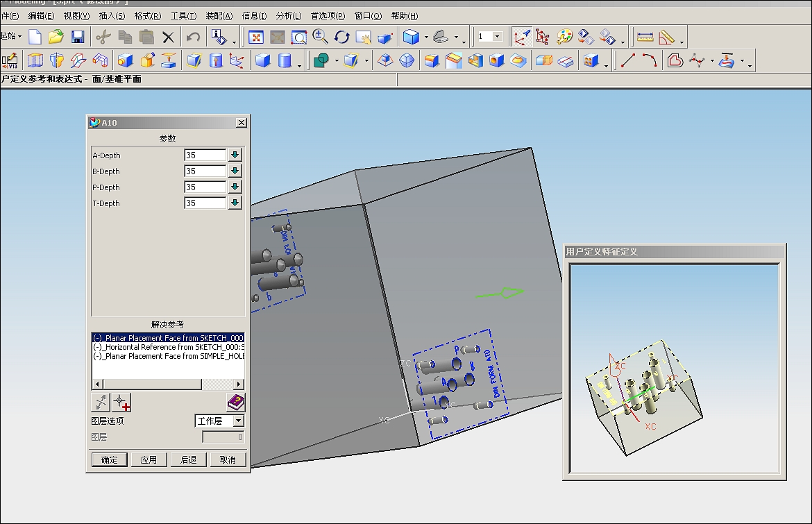
Task: Click the point constructor crosshair icon
Action: click(x=121, y=402)
